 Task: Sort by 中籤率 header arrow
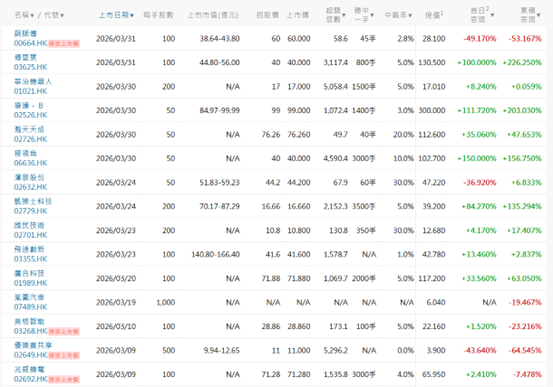pos(410,16)
